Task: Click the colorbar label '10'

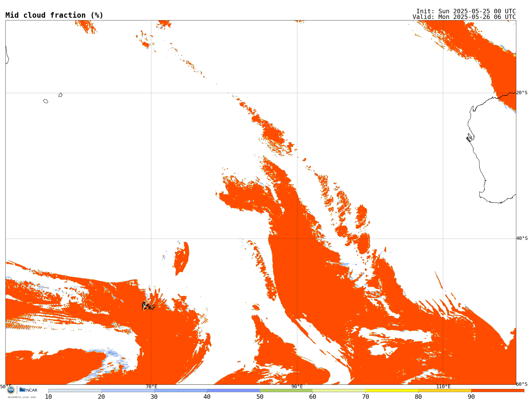Action: pos(49,397)
